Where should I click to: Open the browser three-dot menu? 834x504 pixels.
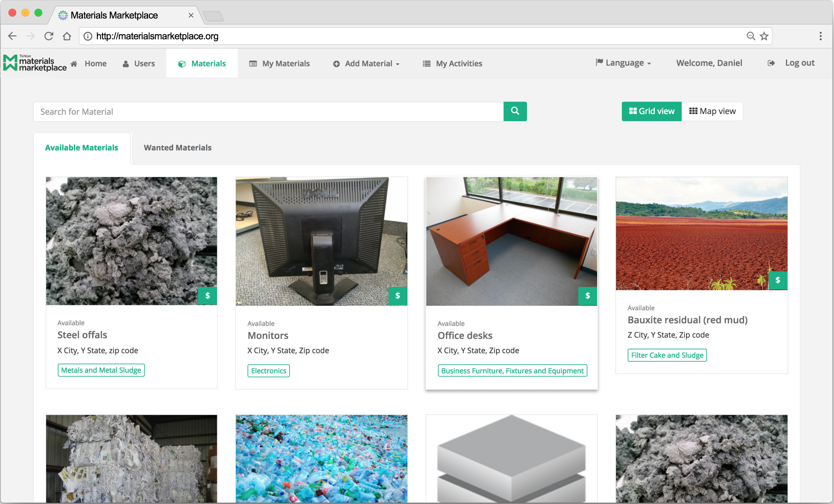820,36
